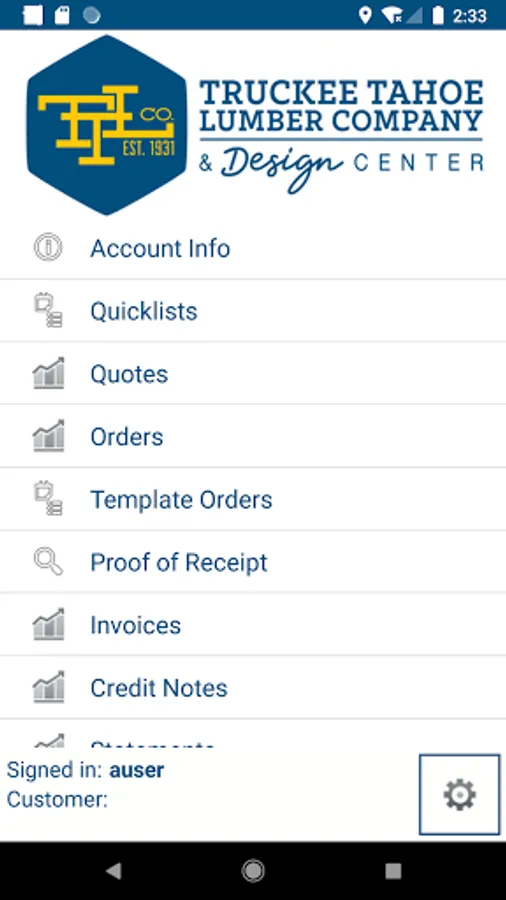
Task: Tap the Credit Notes chart icon
Action: (x=48, y=686)
